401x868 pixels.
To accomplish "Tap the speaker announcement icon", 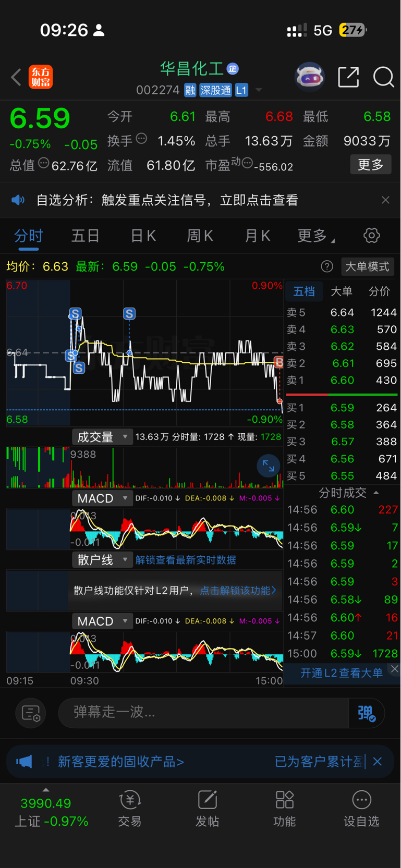I will coord(18,200).
